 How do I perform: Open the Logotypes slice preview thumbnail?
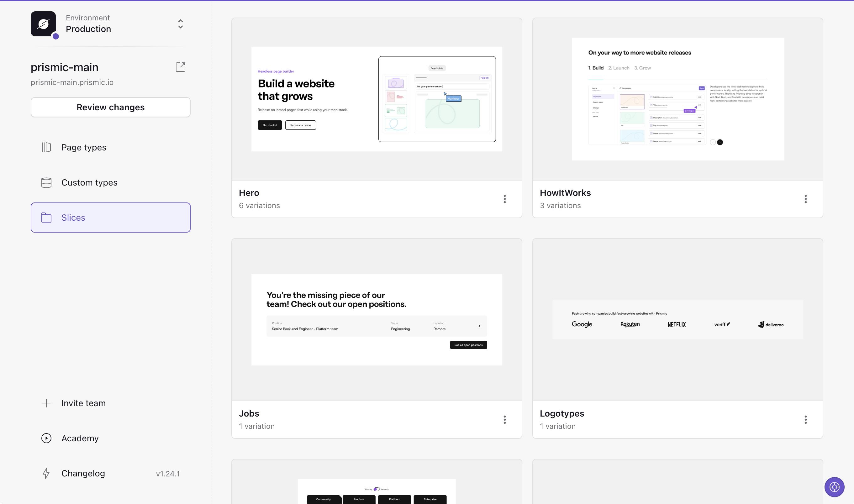click(677, 320)
